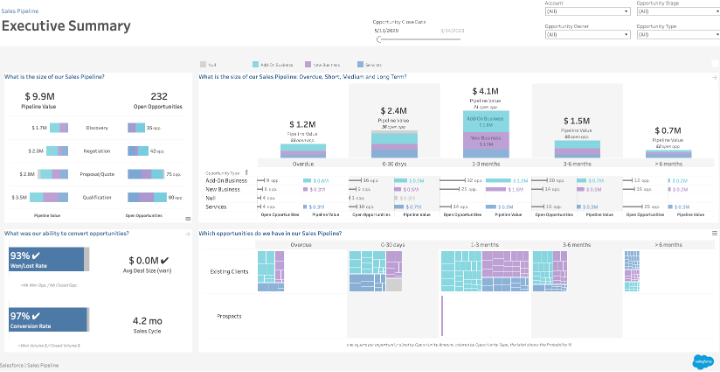The height and width of the screenshot is (372, 720).
Task: Click the Close Date start date value
Action: click(386, 30)
